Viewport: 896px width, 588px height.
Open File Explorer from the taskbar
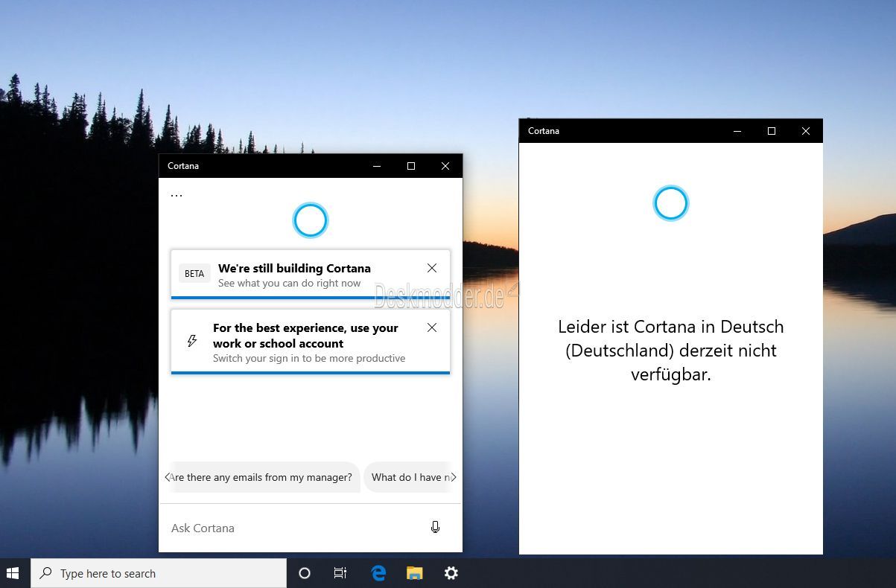[x=415, y=573]
